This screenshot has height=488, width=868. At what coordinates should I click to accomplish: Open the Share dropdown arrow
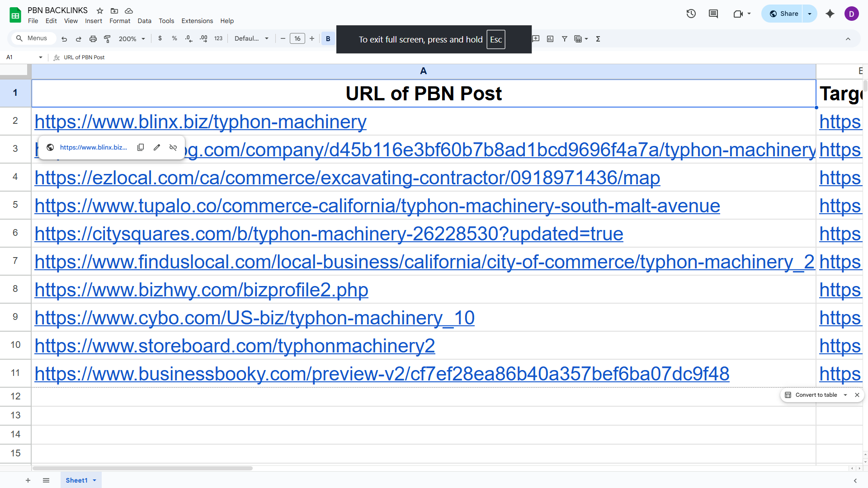pos(810,14)
